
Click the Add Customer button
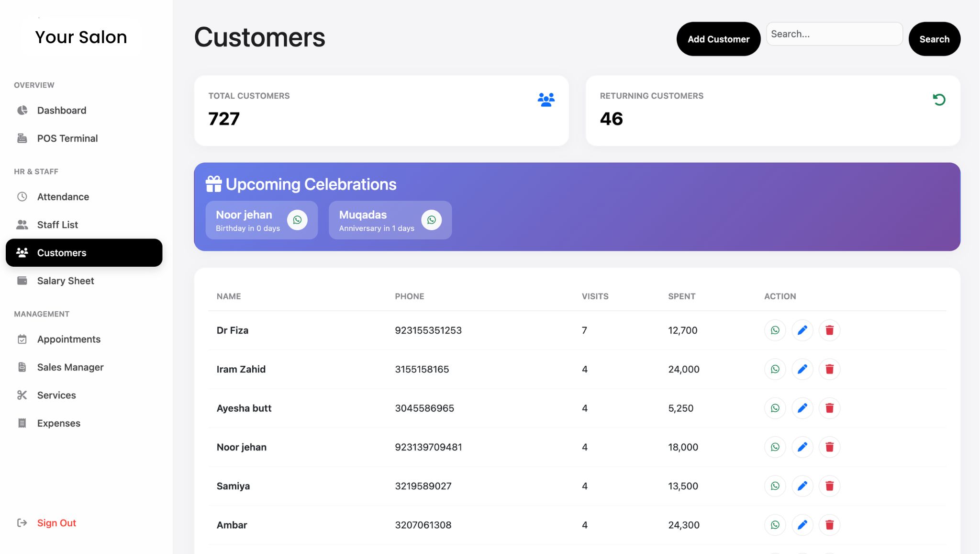[718, 39]
